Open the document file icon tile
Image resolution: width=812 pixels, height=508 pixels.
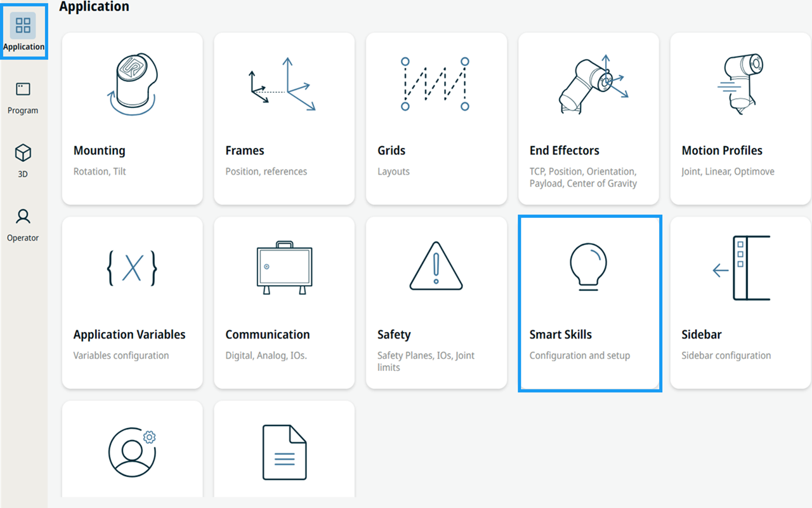[285, 452]
